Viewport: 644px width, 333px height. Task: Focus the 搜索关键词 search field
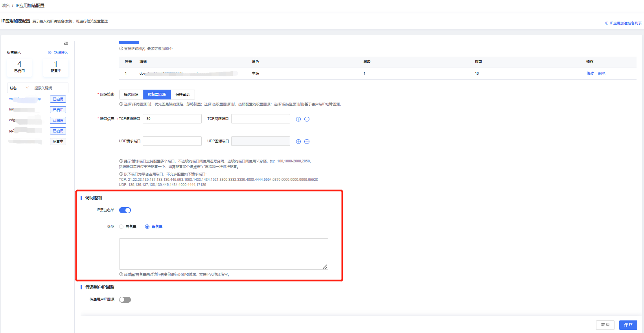pos(50,88)
